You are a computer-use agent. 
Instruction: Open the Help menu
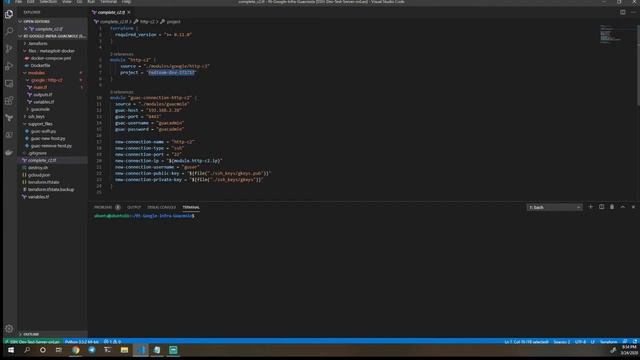coord(126,2)
